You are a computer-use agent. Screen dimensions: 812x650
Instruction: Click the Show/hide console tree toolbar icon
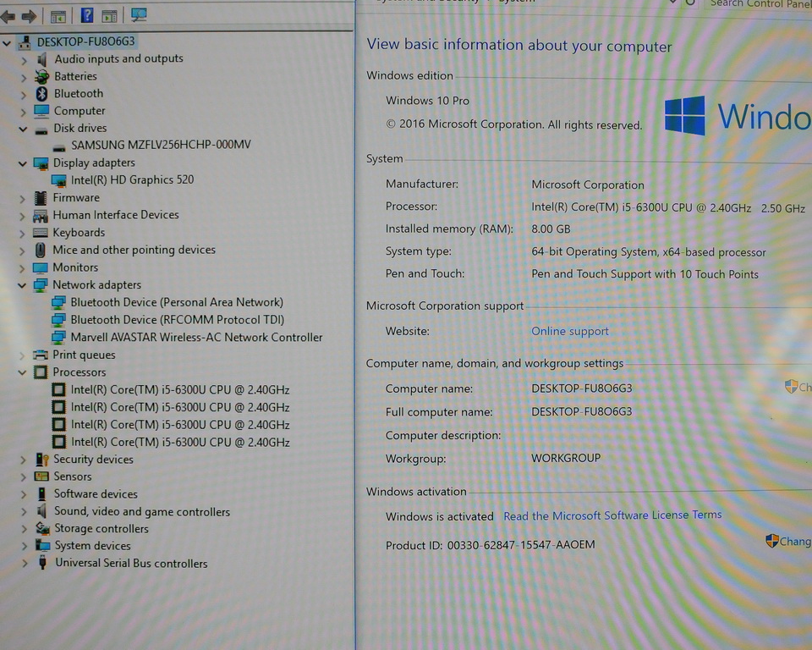58,17
